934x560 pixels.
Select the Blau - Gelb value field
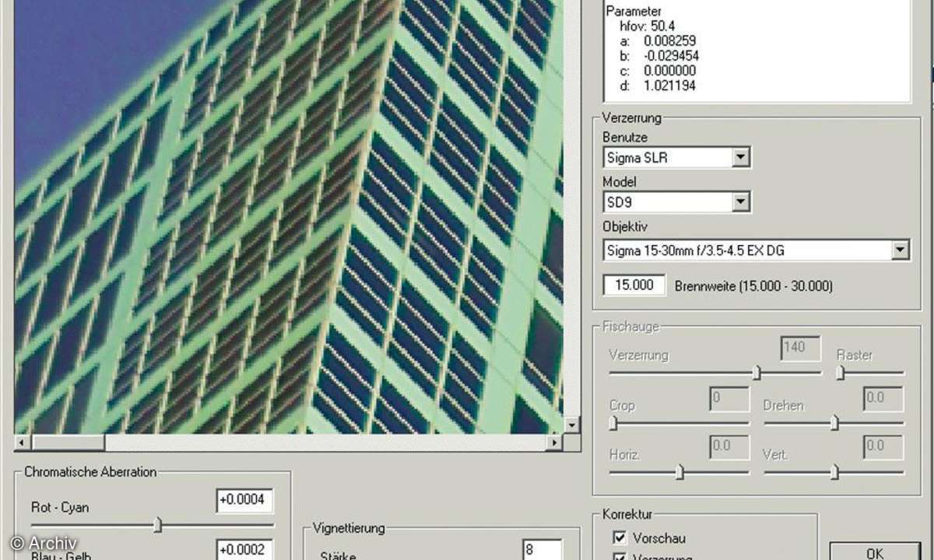[x=244, y=550]
